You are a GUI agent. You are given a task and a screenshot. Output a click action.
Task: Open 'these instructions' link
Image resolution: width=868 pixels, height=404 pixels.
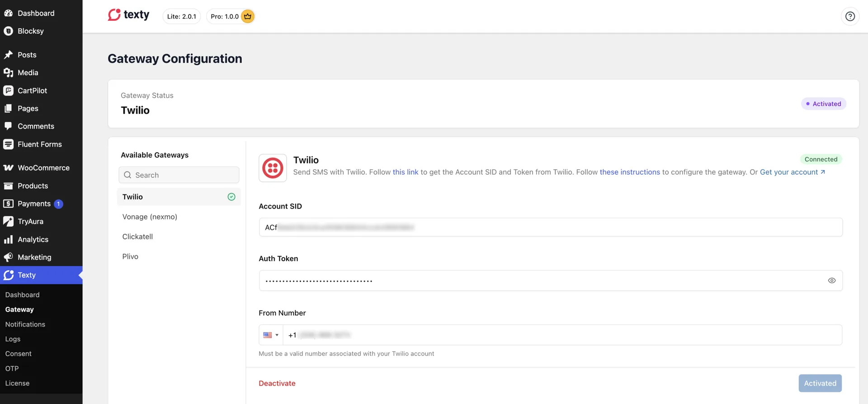(x=630, y=172)
